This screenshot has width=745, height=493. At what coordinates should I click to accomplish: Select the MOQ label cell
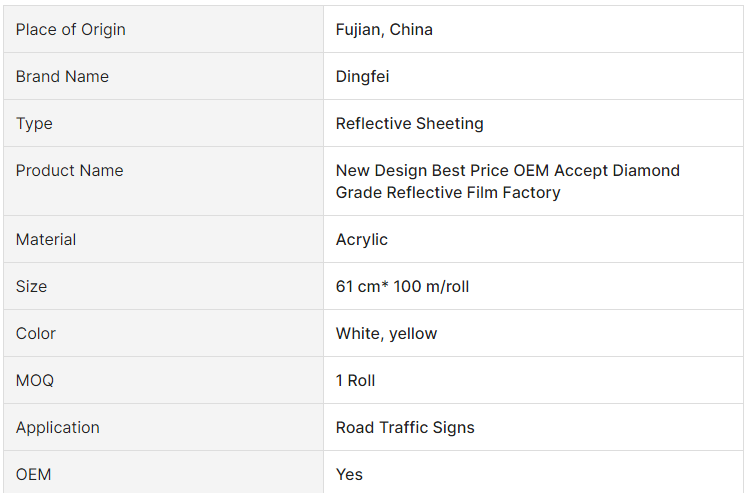[35, 381]
